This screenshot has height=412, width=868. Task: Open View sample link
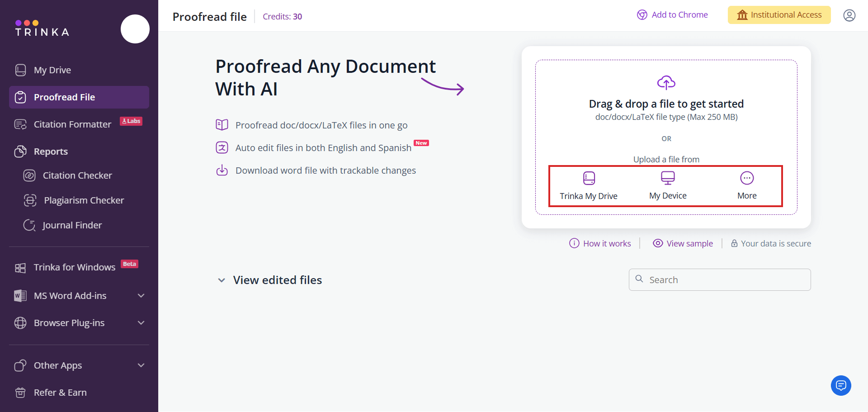tap(689, 243)
